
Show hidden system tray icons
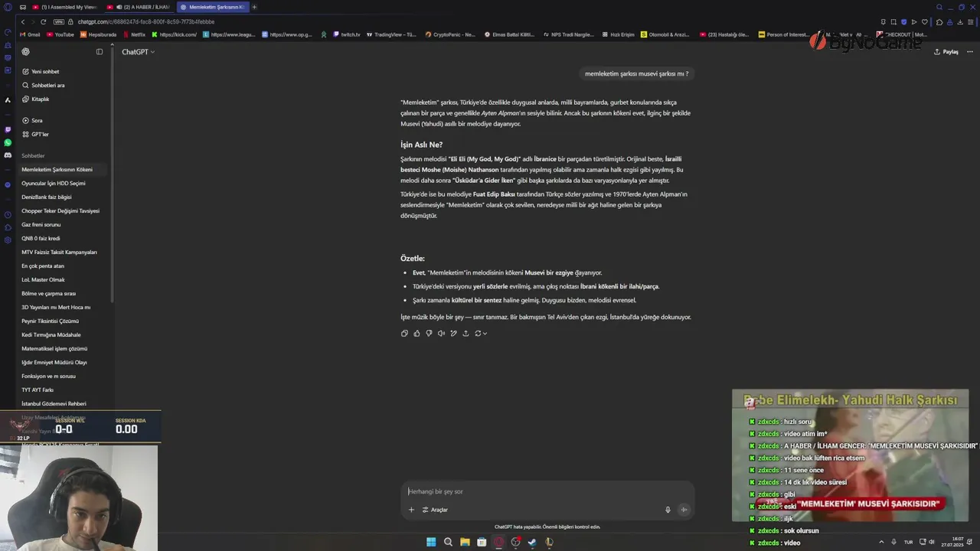pos(881,542)
